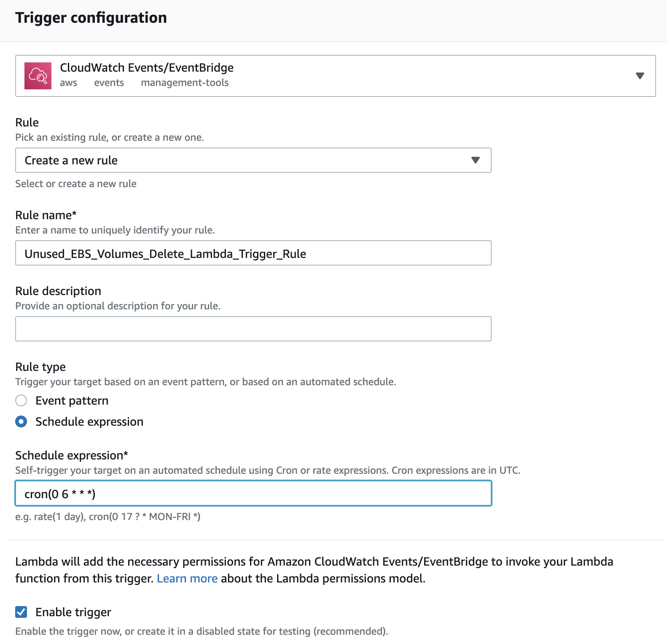Click the "events" tag in trigger selector
The height and width of the screenshot is (644, 667).
coord(109,83)
